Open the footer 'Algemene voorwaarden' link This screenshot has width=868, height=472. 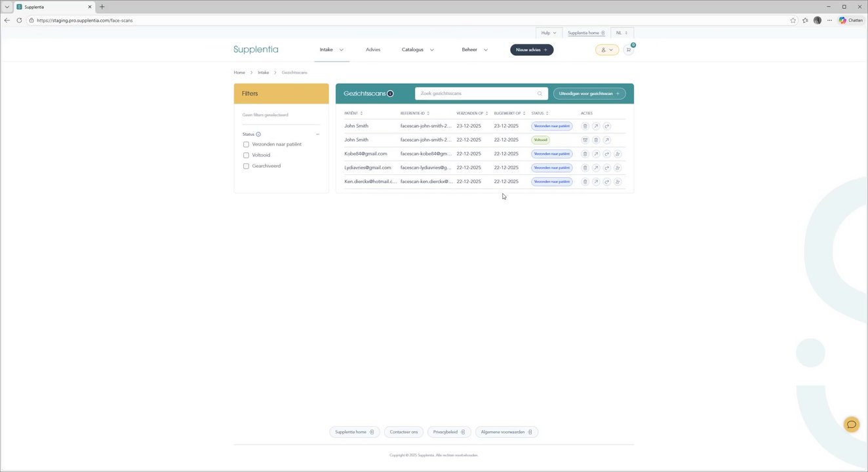pos(507,432)
